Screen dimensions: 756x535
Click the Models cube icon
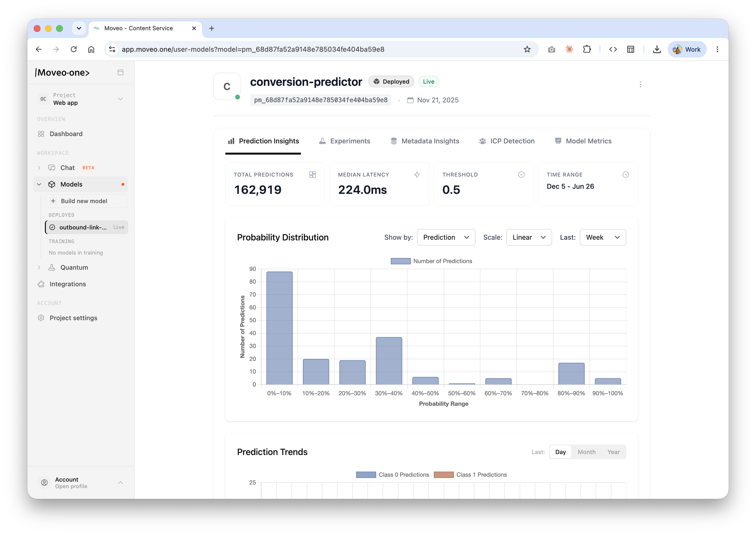pos(52,184)
